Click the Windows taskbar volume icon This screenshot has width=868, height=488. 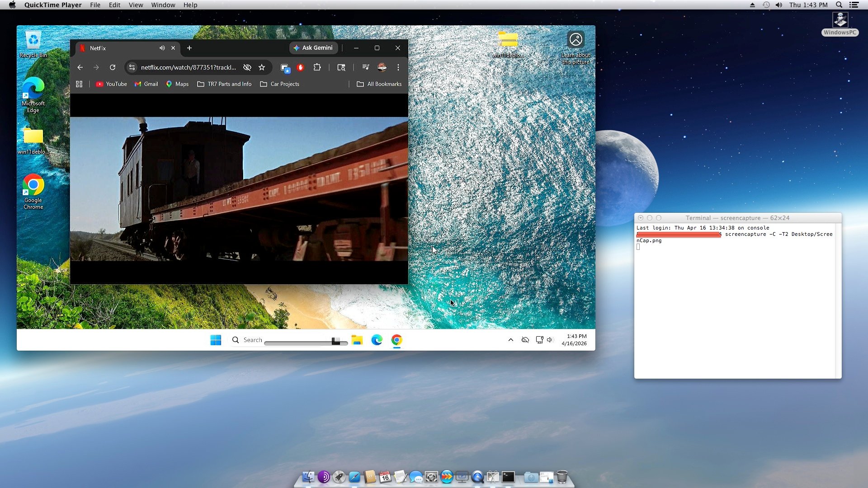tap(550, 340)
